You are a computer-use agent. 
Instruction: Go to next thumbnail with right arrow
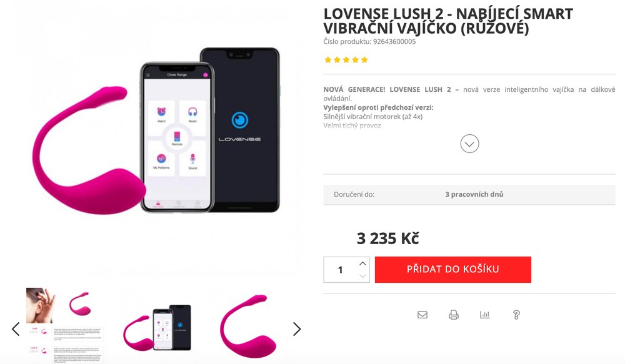(296, 329)
